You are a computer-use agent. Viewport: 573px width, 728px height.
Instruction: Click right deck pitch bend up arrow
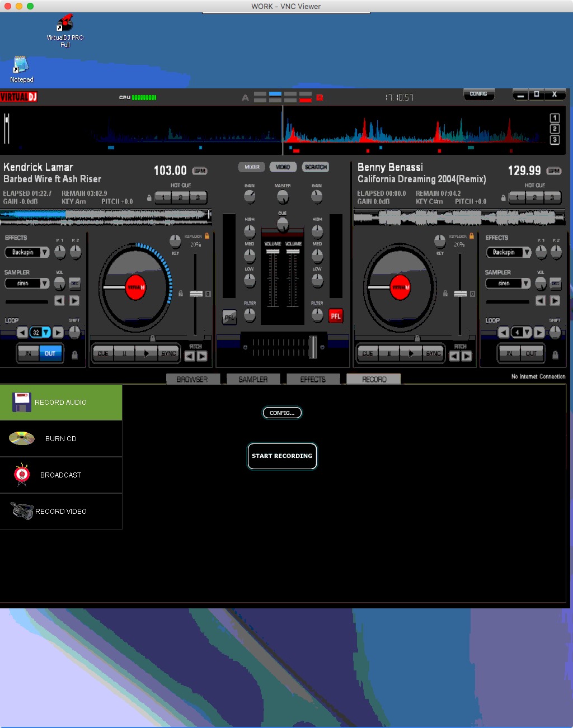pyautogui.click(x=467, y=356)
